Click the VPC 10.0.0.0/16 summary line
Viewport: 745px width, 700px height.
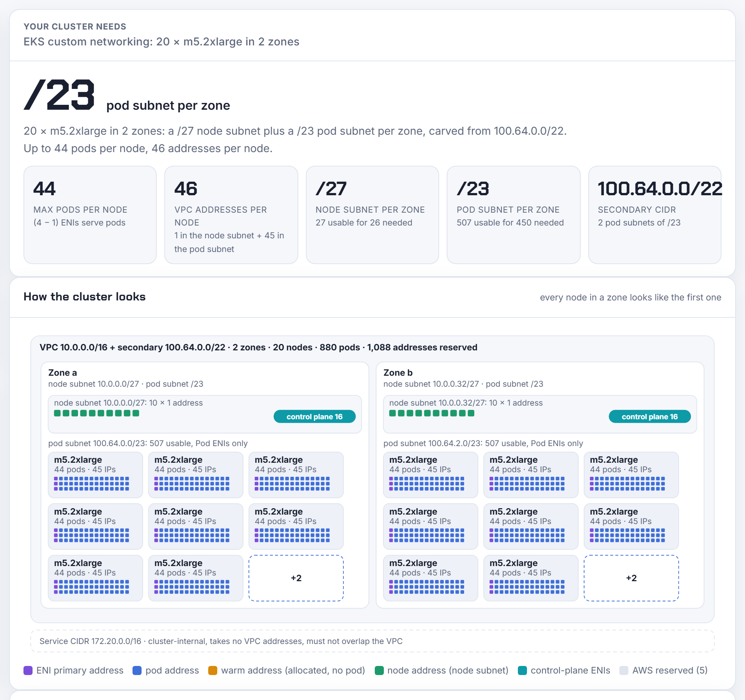pos(258,347)
